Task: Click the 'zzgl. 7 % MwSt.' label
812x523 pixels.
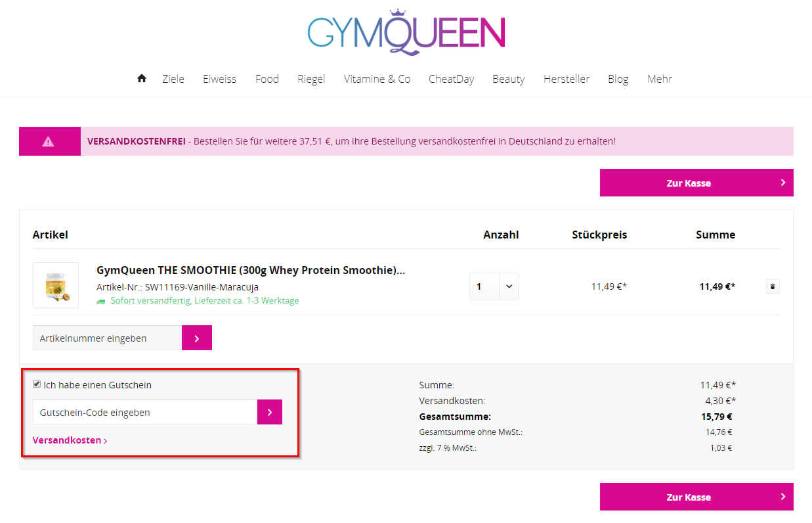Action: [x=448, y=447]
